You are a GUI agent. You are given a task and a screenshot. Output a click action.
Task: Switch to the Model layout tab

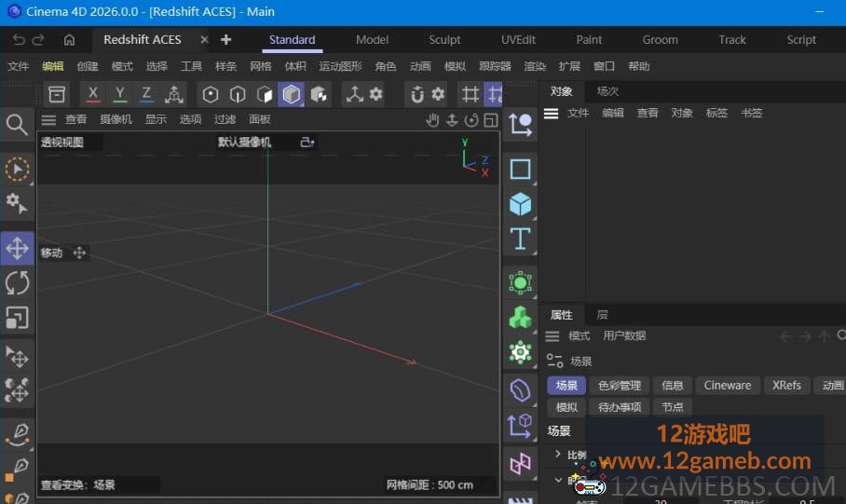pos(372,39)
